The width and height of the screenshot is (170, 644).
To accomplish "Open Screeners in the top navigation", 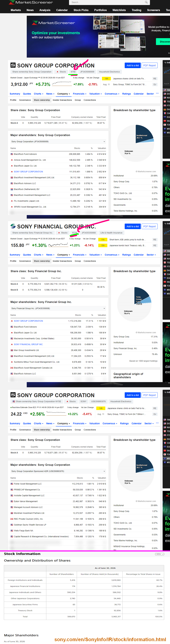I will 153,10.
